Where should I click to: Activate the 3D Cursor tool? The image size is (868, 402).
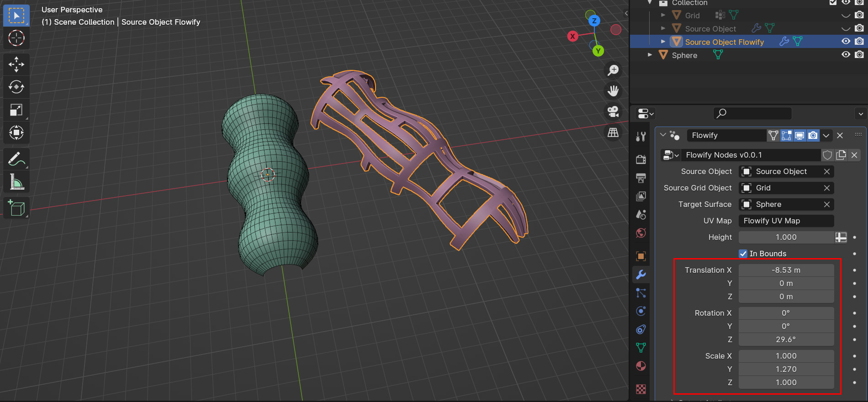pyautogui.click(x=16, y=38)
